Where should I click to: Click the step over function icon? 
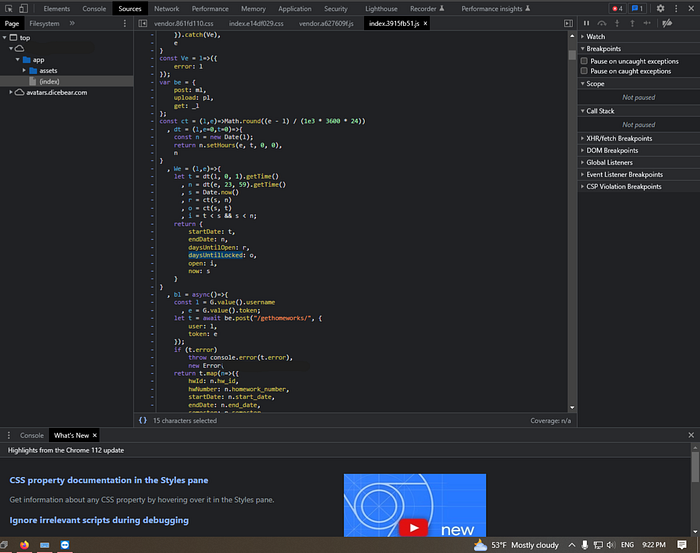pyautogui.click(x=602, y=23)
